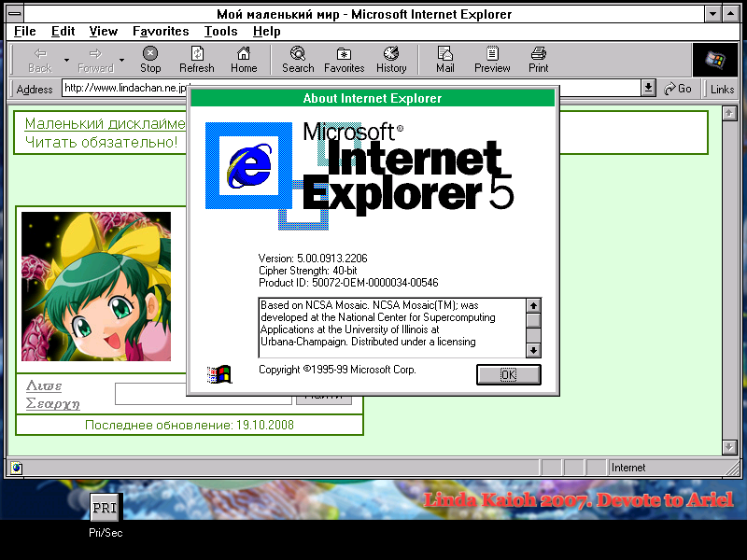Maximize the Internet Explorer window

point(731,14)
